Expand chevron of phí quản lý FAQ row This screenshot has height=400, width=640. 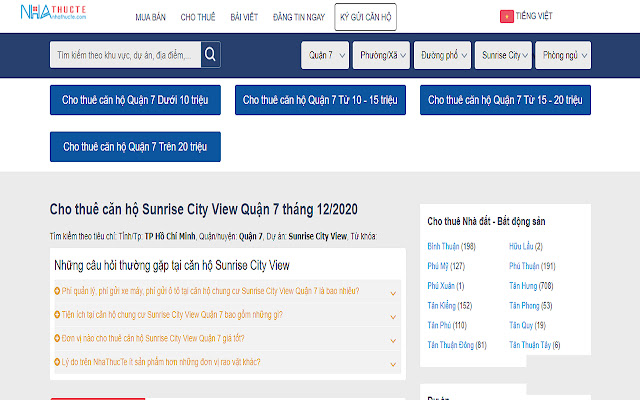tap(393, 293)
